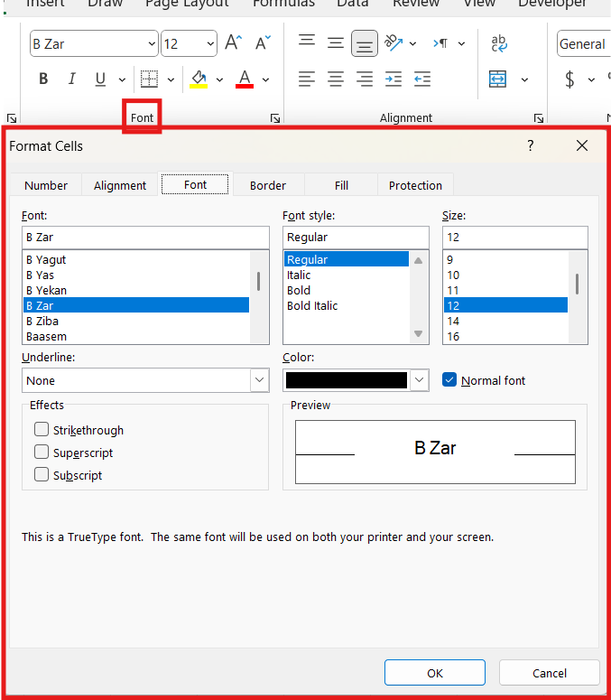Click the Text Direction icon
This screenshot has height=700, width=611.
[440, 42]
